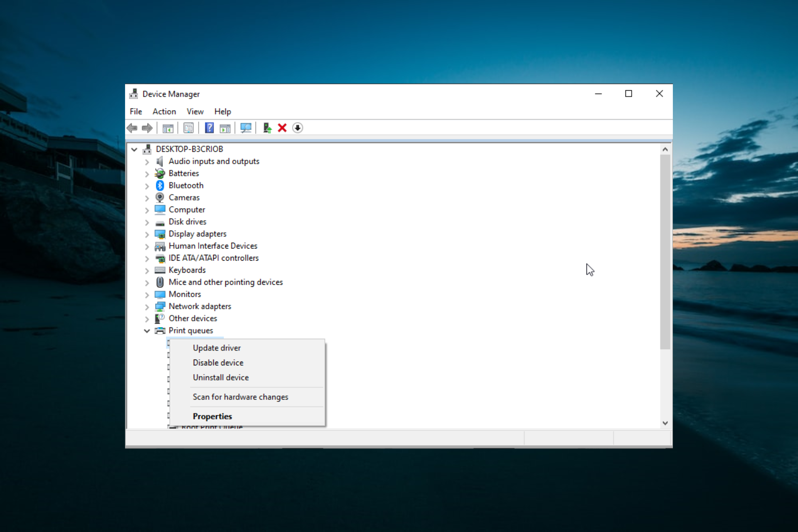This screenshot has width=798, height=532.
Task: Click the vertical scrollbar thumb
Action: point(665,252)
